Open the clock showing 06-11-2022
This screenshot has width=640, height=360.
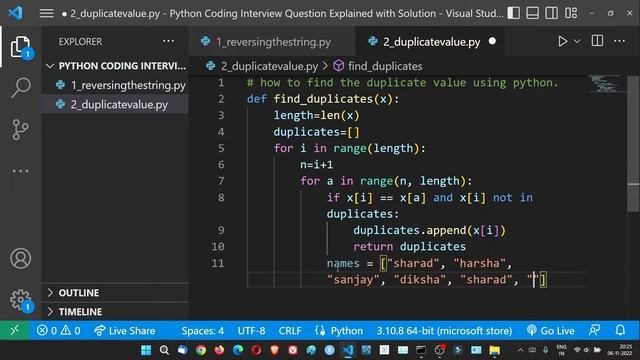click(x=620, y=350)
